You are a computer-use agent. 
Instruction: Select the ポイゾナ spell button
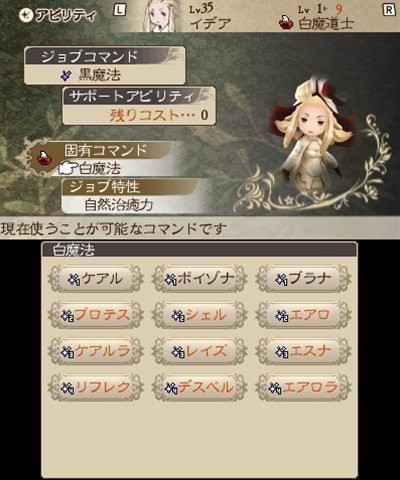199,279
